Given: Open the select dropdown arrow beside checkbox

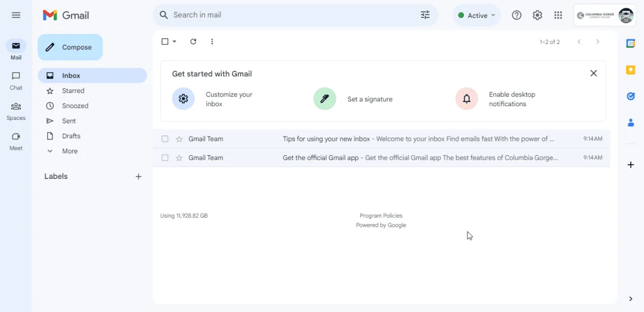Looking at the screenshot, I should tap(175, 42).
